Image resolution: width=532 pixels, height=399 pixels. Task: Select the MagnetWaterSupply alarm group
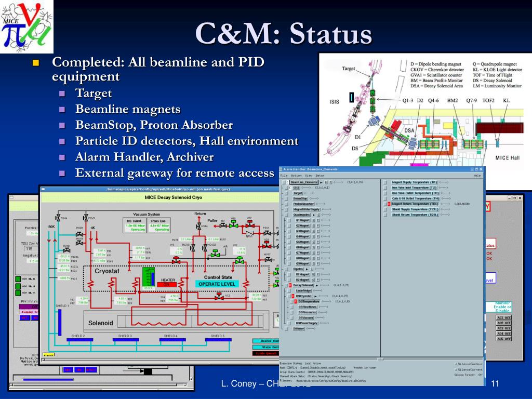click(306, 209)
